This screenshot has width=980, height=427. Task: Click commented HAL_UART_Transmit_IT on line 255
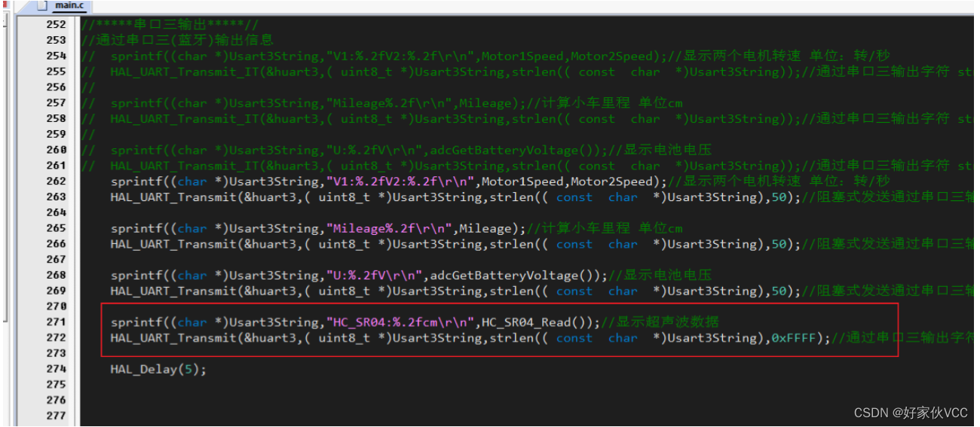point(184,72)
